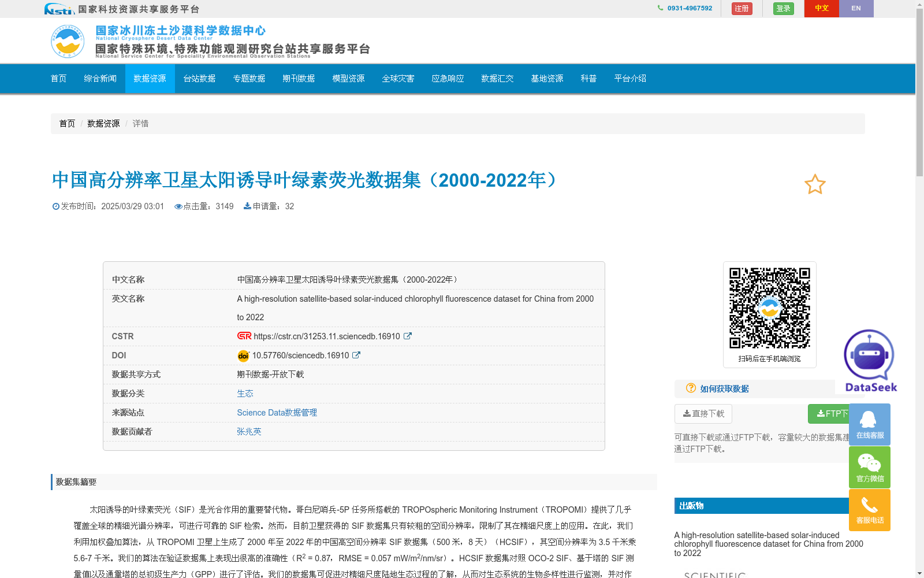Click the download icon by 申请量

(247, 206)
